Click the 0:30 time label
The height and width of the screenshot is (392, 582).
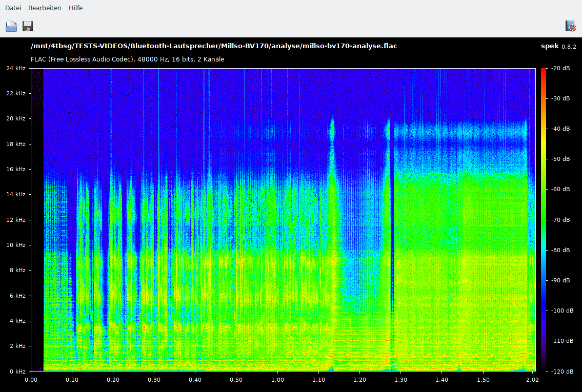pos(154,380)
